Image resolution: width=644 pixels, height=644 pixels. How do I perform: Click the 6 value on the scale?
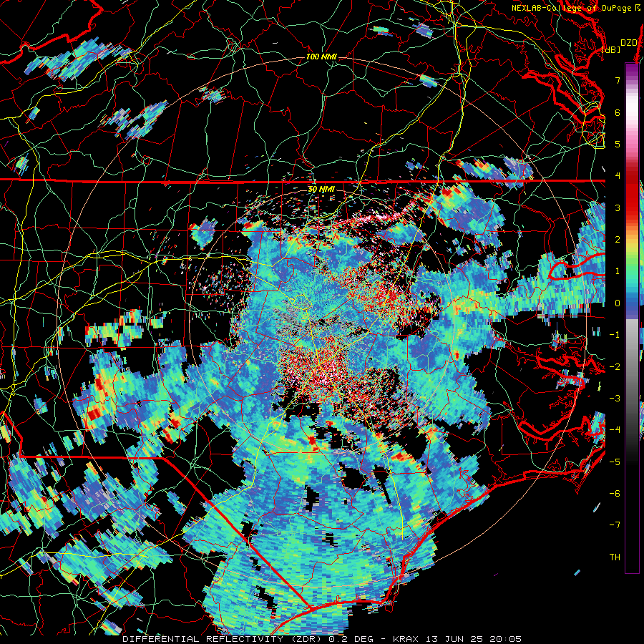[618, 112]
